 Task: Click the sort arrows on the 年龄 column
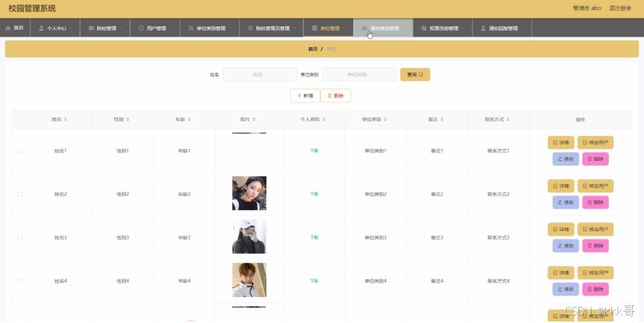(189, 120)
